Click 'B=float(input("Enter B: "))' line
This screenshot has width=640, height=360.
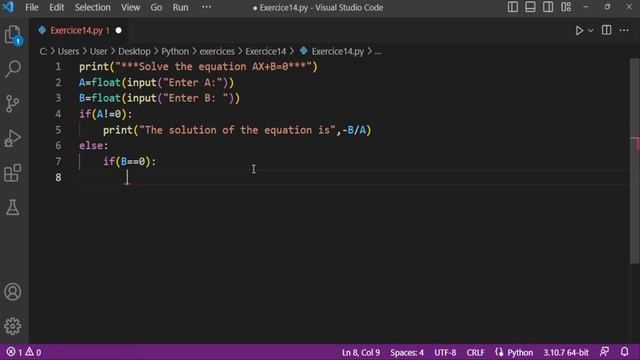pos(160,98)
